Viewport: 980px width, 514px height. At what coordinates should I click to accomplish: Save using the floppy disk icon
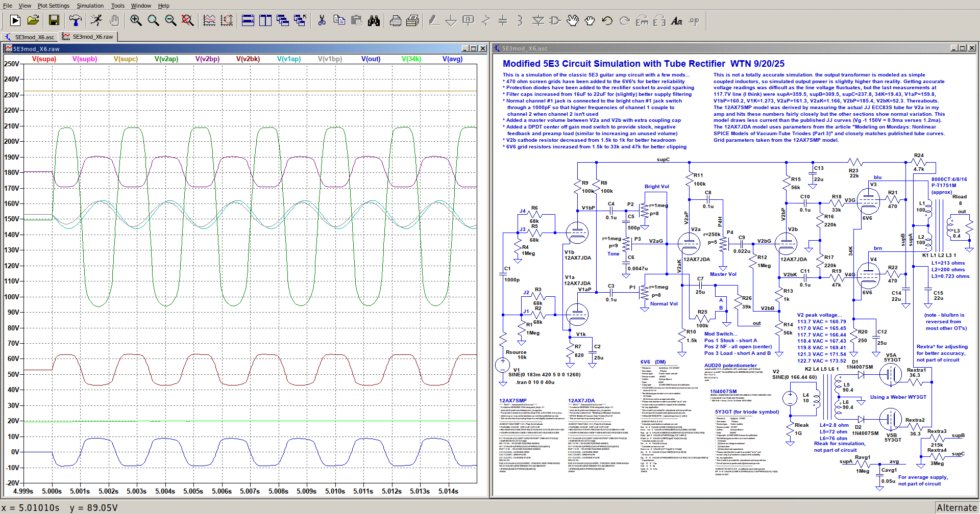[x=54, y=20]
